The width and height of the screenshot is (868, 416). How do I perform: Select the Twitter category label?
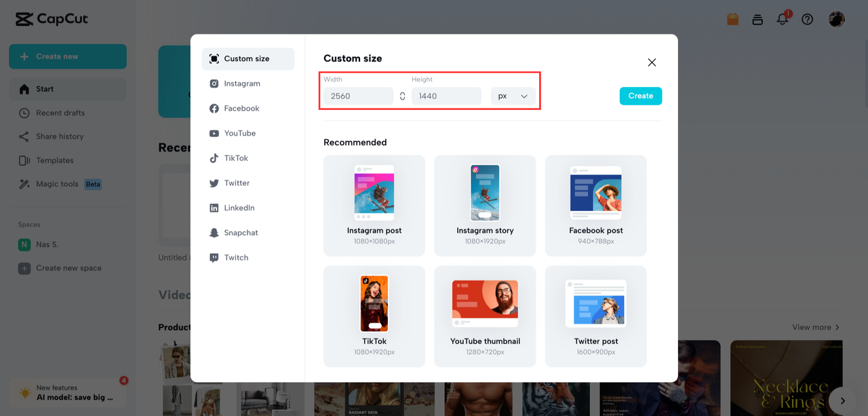coord(237,183)
